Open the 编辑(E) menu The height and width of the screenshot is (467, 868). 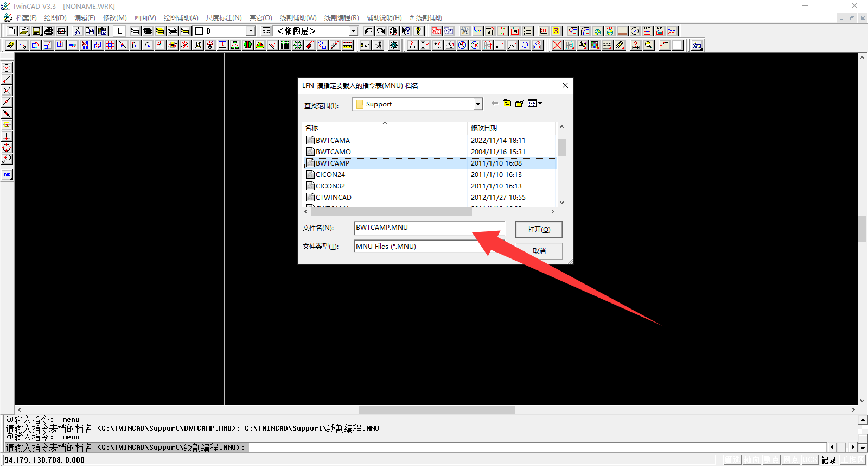[85, 18]
